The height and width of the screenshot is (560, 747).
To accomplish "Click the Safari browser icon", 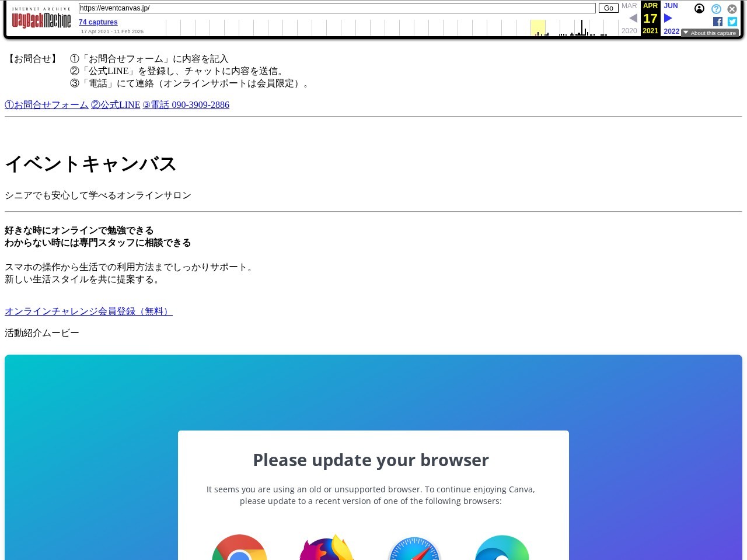I will coord(414,548).
